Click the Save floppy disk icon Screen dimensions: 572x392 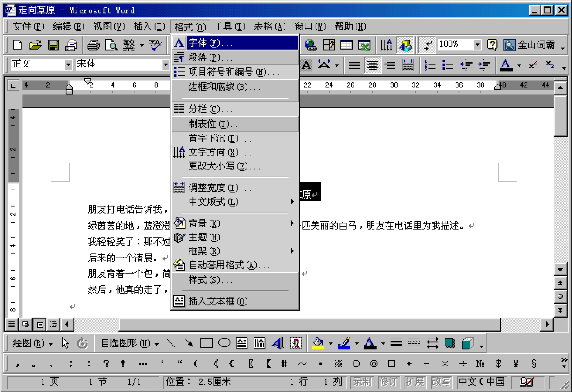pos(53,45)
